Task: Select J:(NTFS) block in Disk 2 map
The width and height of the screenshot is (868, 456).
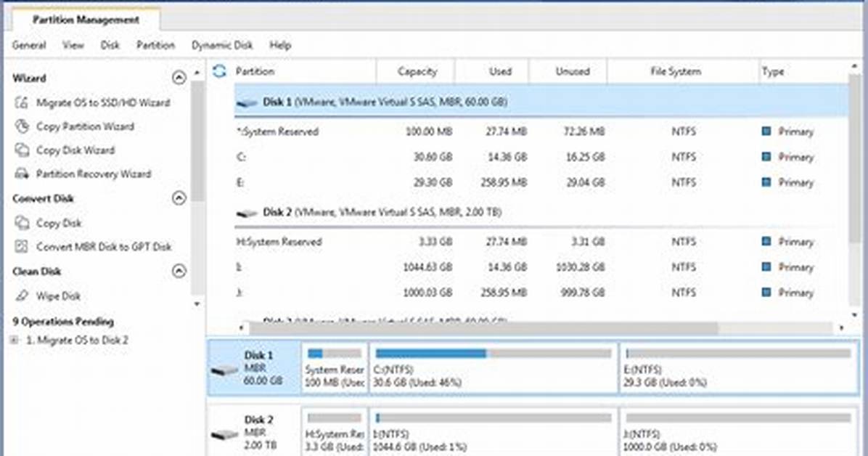Action: pyautogui.click(x=739, y=431)
